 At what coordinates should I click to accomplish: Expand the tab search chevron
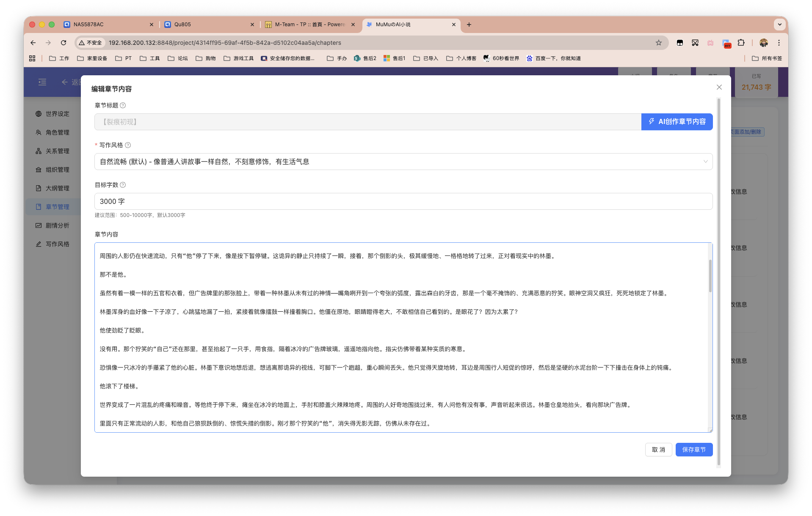point(779,25)
